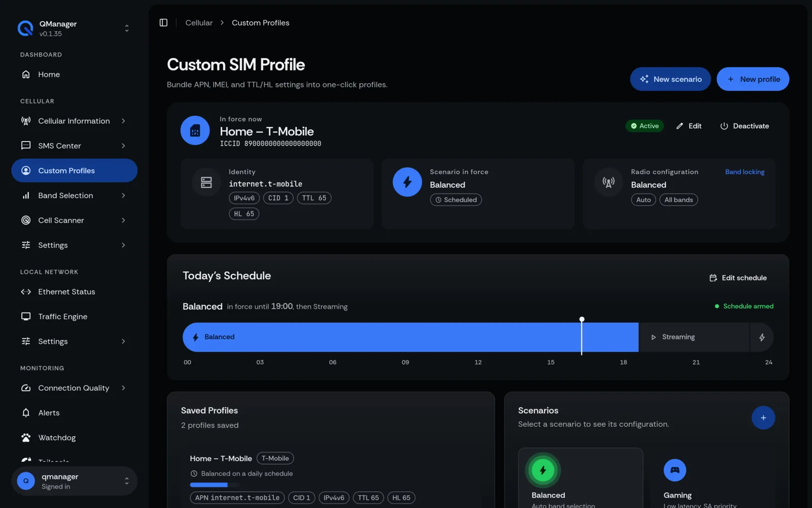Image resolution: width=812 pixels, height=508 pixels.
Task: Click Edit schedule button
Action: (738, 278)
